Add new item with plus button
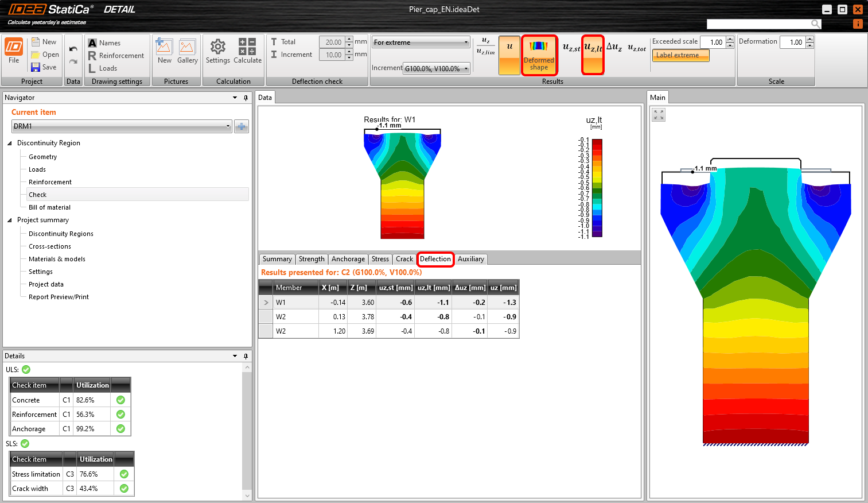This screenshot has height=503, width=868. [242, 126]
